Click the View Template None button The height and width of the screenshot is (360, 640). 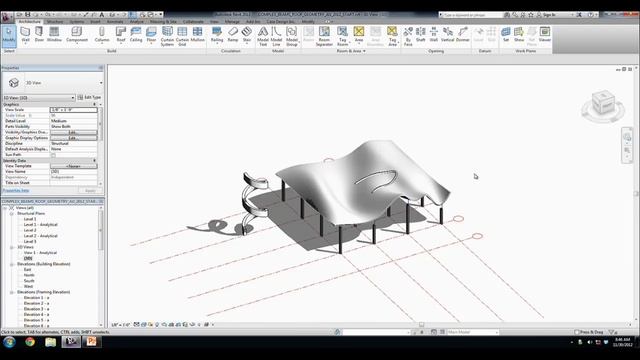[x=73, y=167]
